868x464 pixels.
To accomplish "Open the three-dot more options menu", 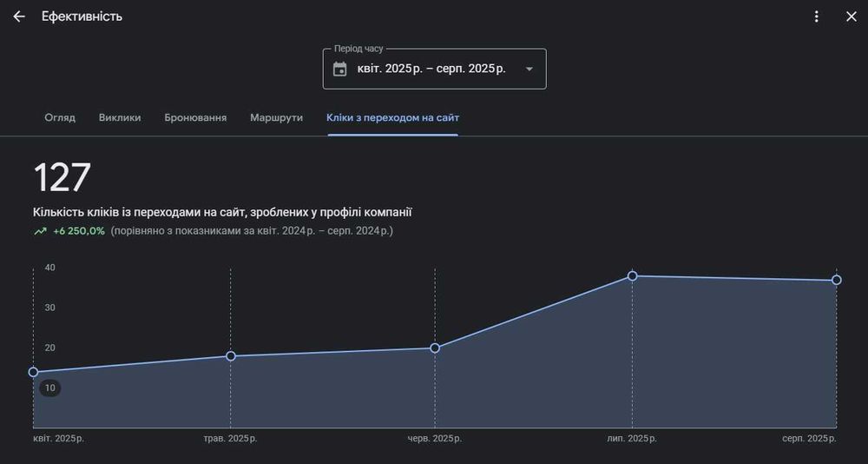I will [816, 17].
